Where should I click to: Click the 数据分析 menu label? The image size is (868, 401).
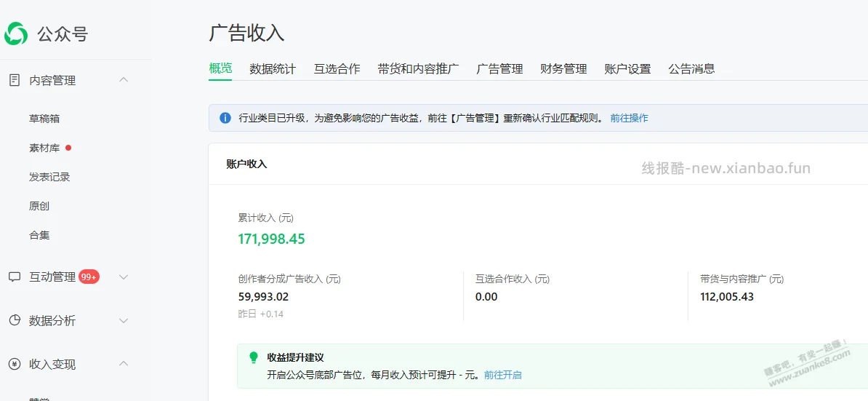point(52,321)
